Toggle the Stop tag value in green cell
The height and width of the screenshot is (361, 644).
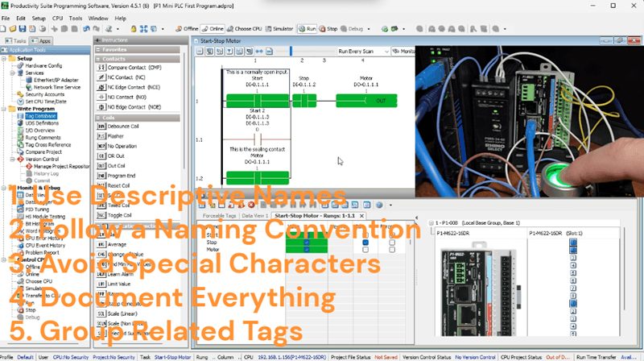(307, 243)
